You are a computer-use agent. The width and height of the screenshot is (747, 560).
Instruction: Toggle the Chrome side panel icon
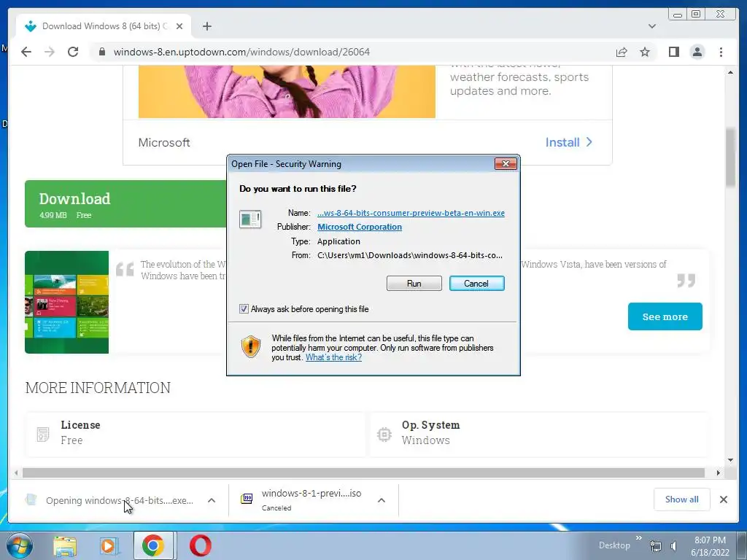[x=673, y=52]
